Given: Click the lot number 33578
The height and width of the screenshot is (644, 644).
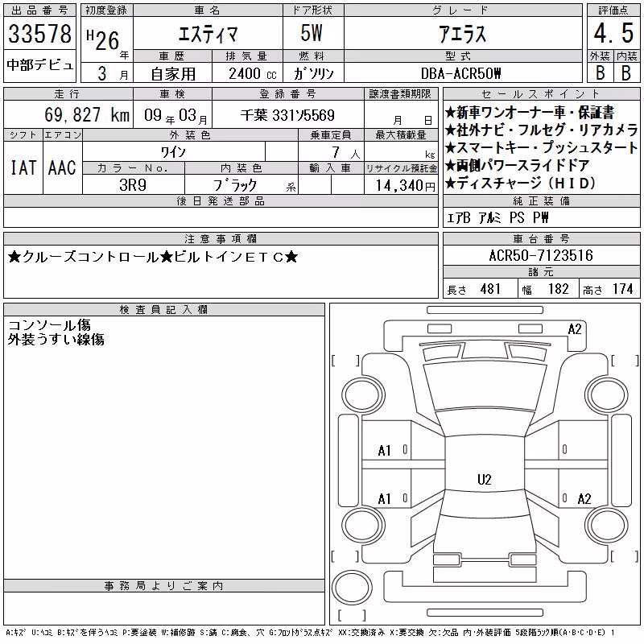Looking at the screenshot, I should (x=39, y=34).
